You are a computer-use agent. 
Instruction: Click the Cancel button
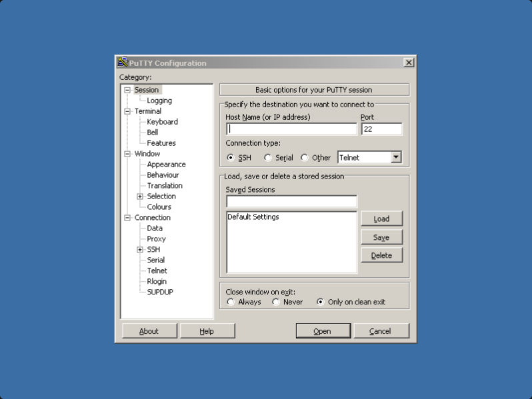[381, 331]
